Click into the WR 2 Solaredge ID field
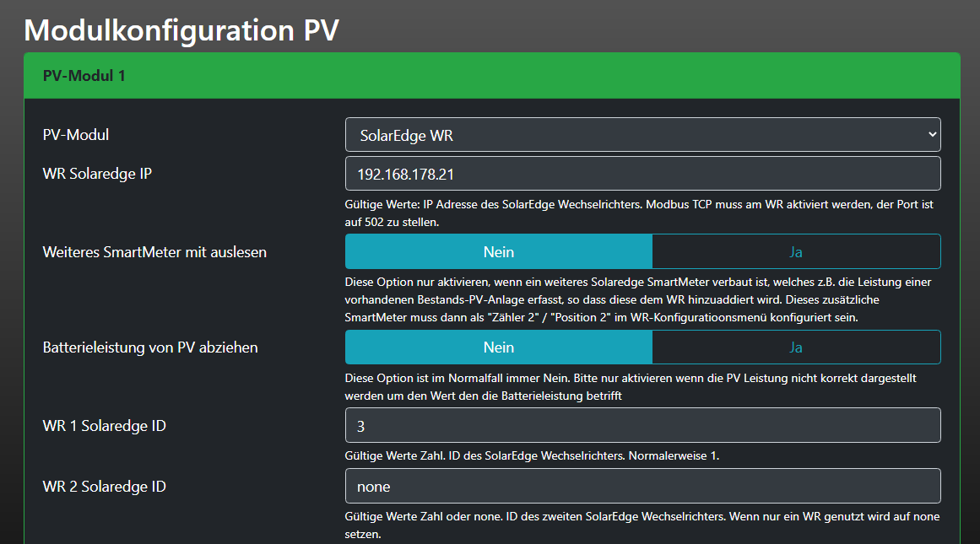This screenshot has height=544, width=980. (642, 487)
